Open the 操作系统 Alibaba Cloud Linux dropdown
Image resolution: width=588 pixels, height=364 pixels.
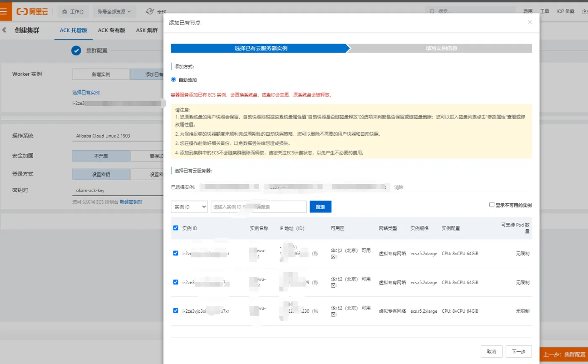tap(118, 136)
